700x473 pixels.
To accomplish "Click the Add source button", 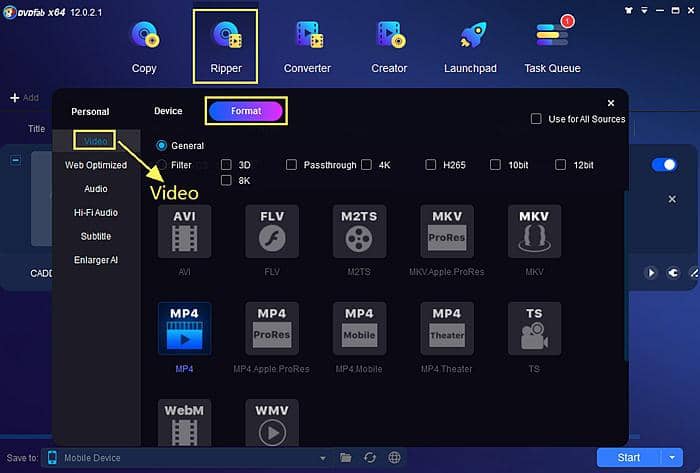I will [x=25, y=98].
